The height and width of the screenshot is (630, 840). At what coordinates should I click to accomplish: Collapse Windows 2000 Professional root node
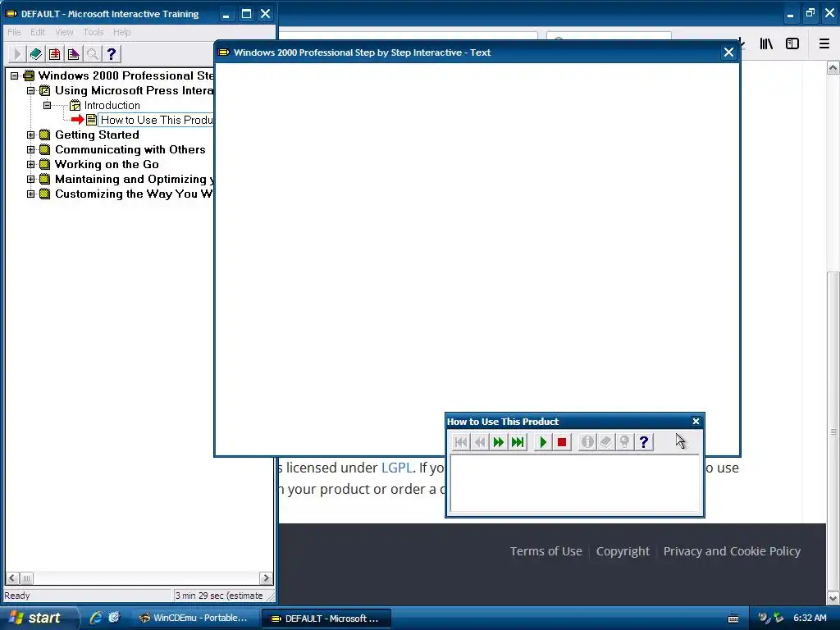click(15, 75)
